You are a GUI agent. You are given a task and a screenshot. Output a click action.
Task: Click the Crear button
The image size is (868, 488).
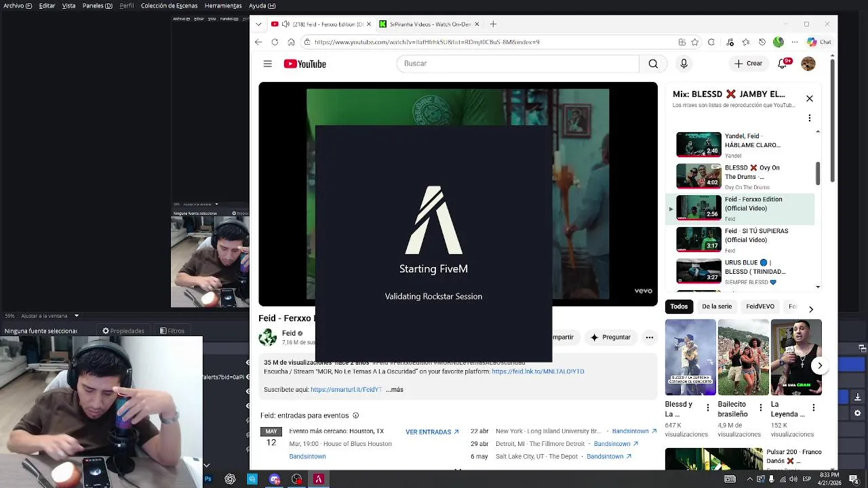coord(748,64)
